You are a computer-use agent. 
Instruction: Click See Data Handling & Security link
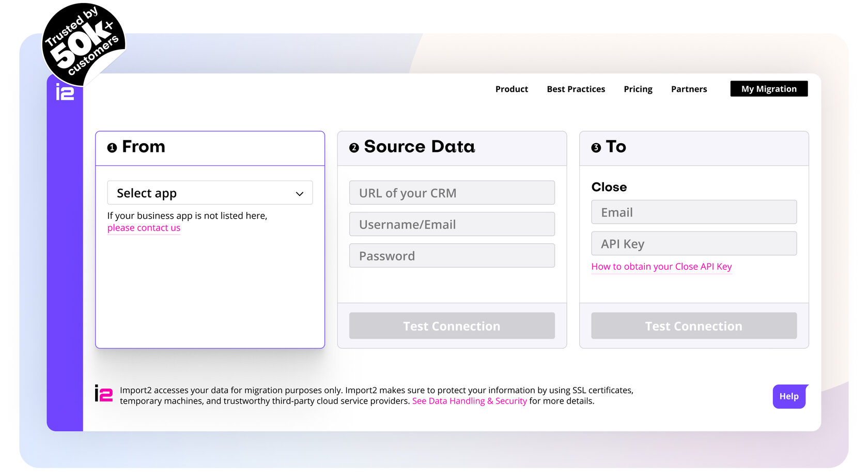click(x=469, y=401)
